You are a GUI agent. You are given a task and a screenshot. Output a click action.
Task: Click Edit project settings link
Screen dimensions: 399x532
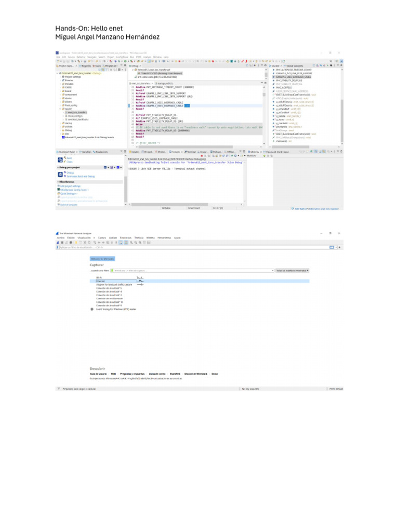point(70,187)
